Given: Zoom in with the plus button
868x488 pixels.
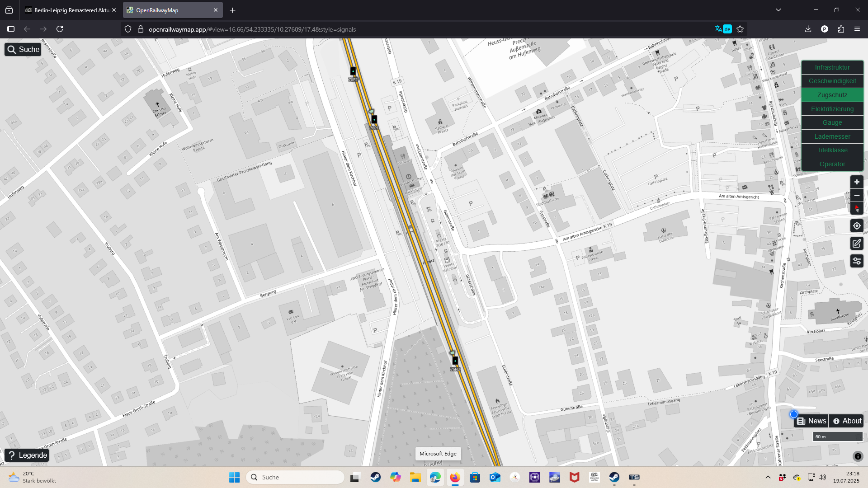Looking at the screenshot, I should coord(857,182).
